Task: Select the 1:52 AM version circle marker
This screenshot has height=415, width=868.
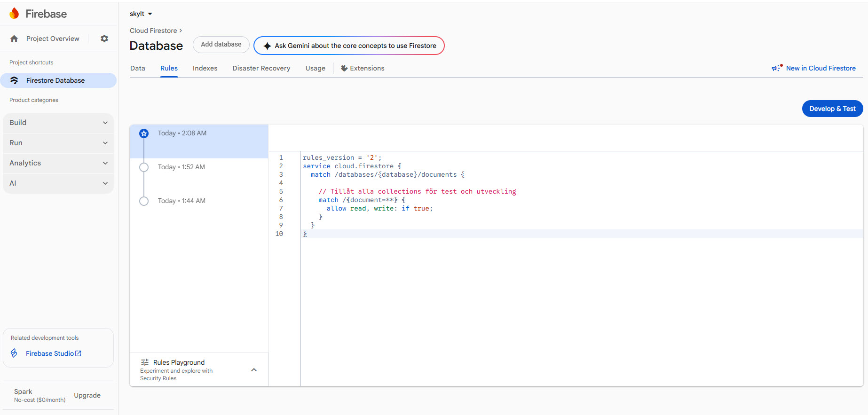Action: (x=144, y=167)
